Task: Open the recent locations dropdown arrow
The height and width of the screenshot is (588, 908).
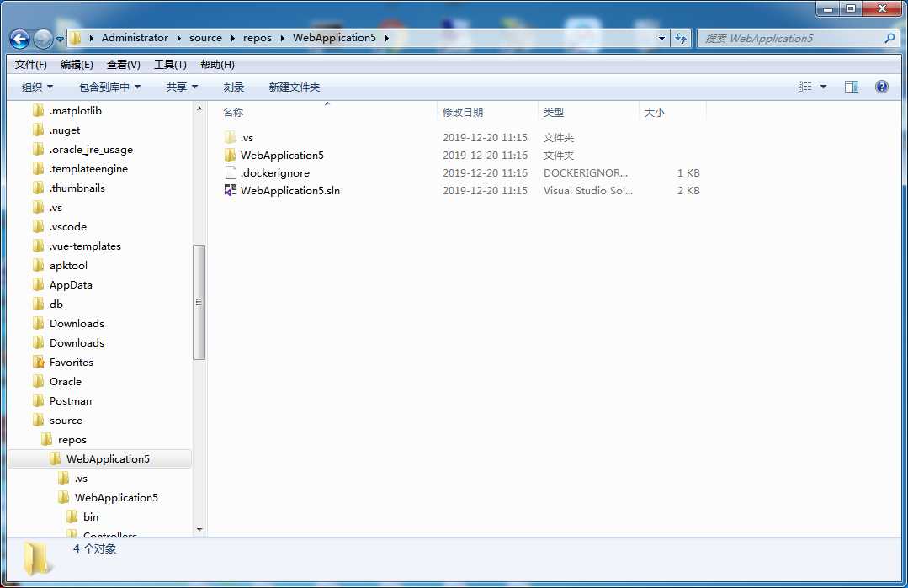Action: tap(60, 40)
